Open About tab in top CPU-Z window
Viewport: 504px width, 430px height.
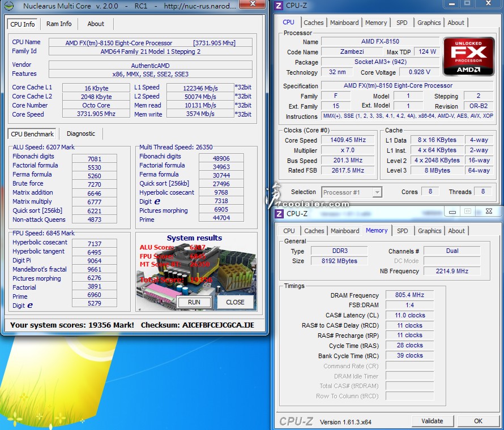pos(456,23)
